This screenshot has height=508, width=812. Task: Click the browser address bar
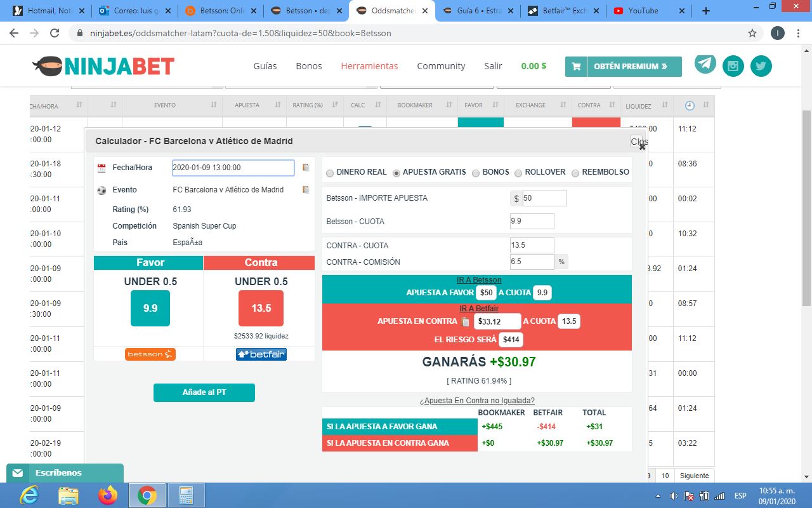pos(406,33)
